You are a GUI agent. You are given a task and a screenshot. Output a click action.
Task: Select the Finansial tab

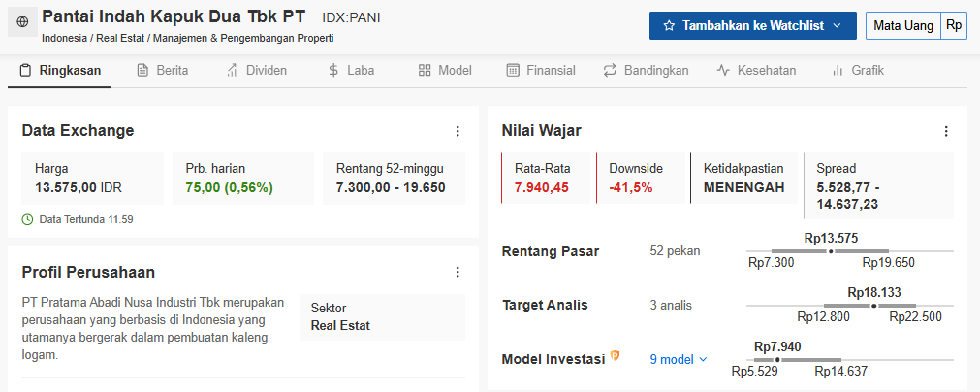coord(541,70)
